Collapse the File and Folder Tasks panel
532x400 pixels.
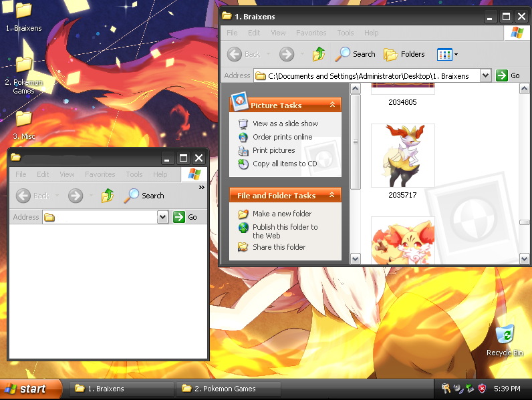331,195
